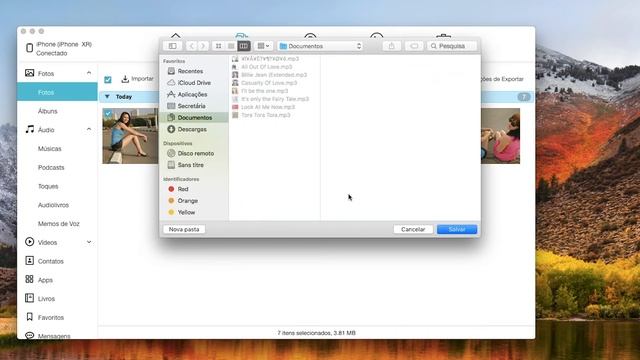
Task: Click the Contatos icon in sidebar
Action: click(x=29, y=260)
